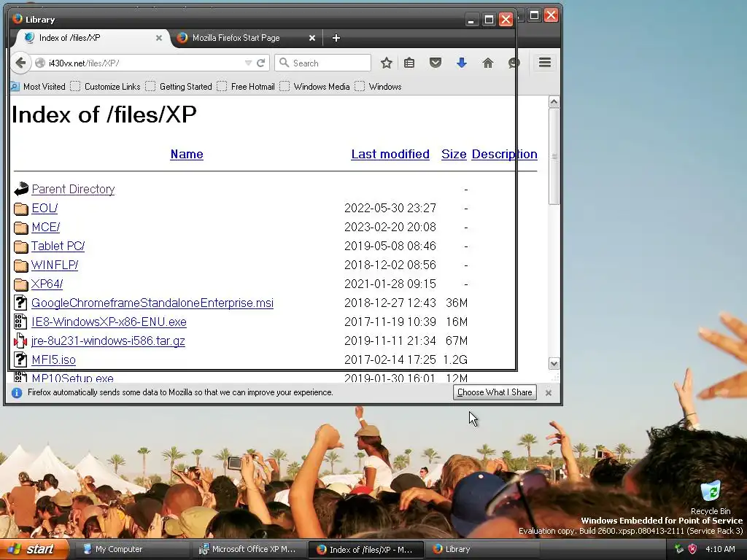Click the WINFLP folder icon
The height and width of the screenshot is (560, 747).
[20, 265]
